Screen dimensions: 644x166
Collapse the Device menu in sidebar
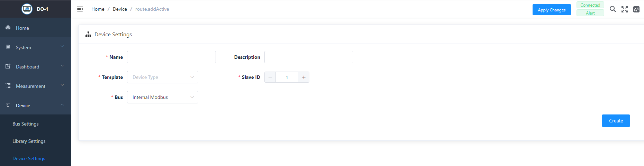tap(35, 105)
